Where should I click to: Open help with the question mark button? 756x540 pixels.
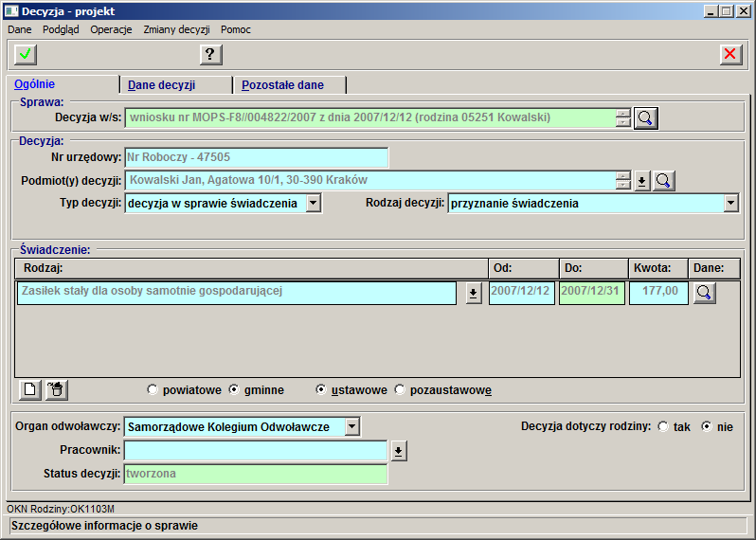click(x=210, y=54)
